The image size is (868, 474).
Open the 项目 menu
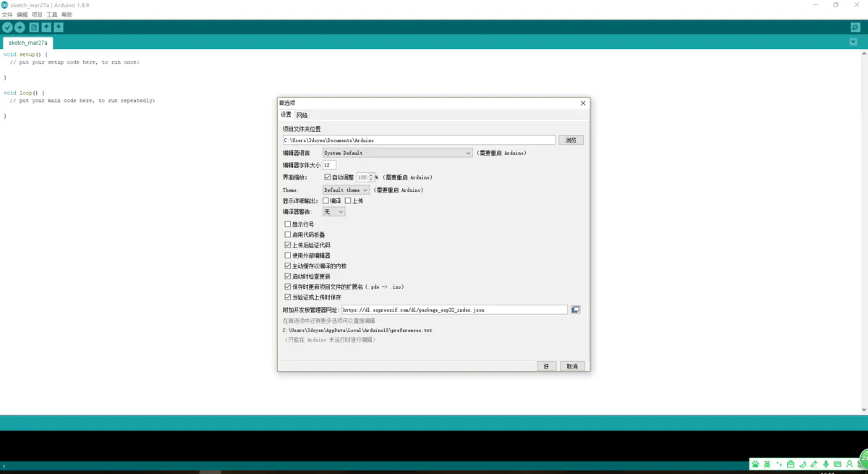(37, 14)
